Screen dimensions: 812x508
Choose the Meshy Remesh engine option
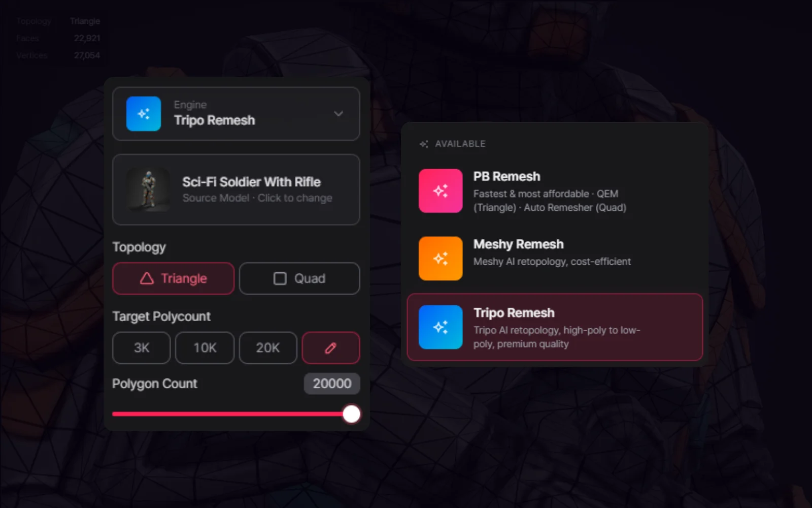pos(555,259)
